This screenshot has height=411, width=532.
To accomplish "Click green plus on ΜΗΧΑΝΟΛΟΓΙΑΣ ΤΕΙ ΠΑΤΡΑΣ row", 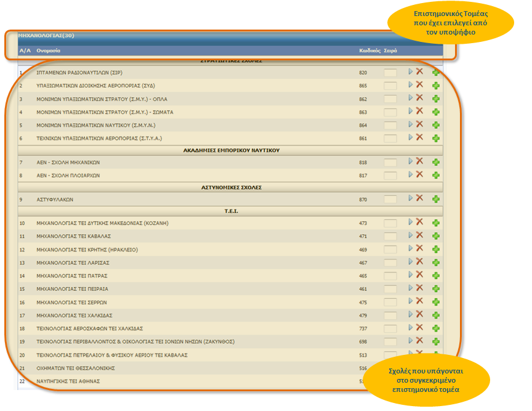I will click(x=436, y=275).
